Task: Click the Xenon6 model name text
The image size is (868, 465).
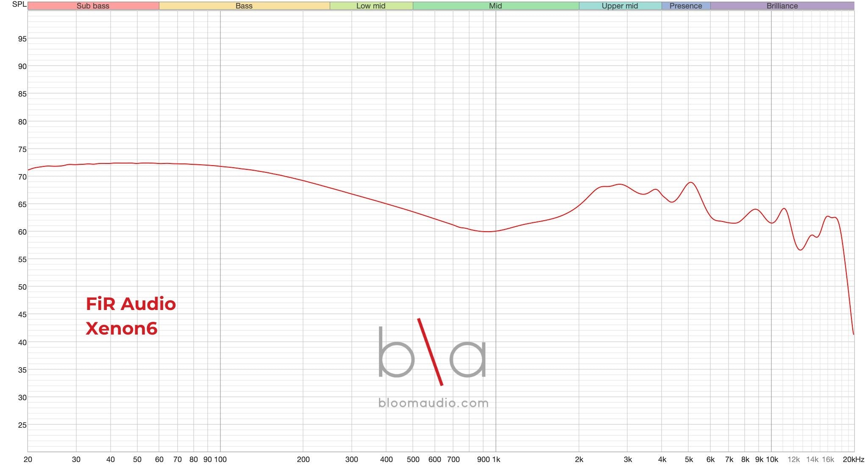Action: [x=122, y=328]
